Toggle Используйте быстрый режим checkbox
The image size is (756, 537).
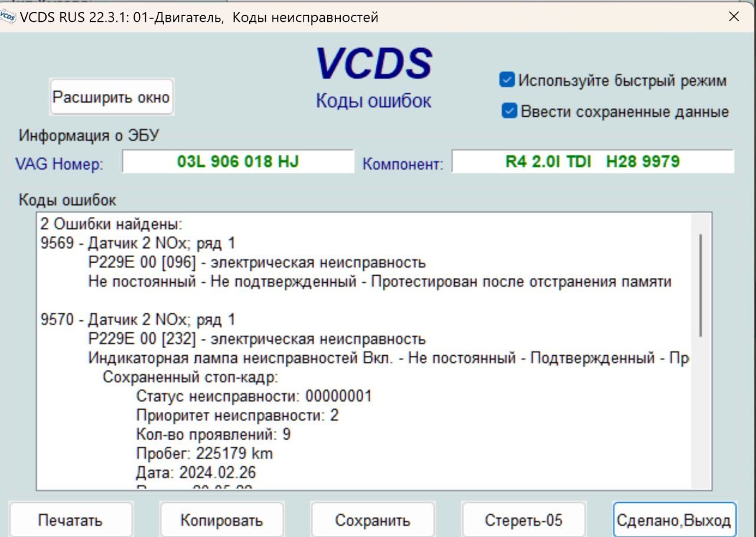tap(507, 80)
